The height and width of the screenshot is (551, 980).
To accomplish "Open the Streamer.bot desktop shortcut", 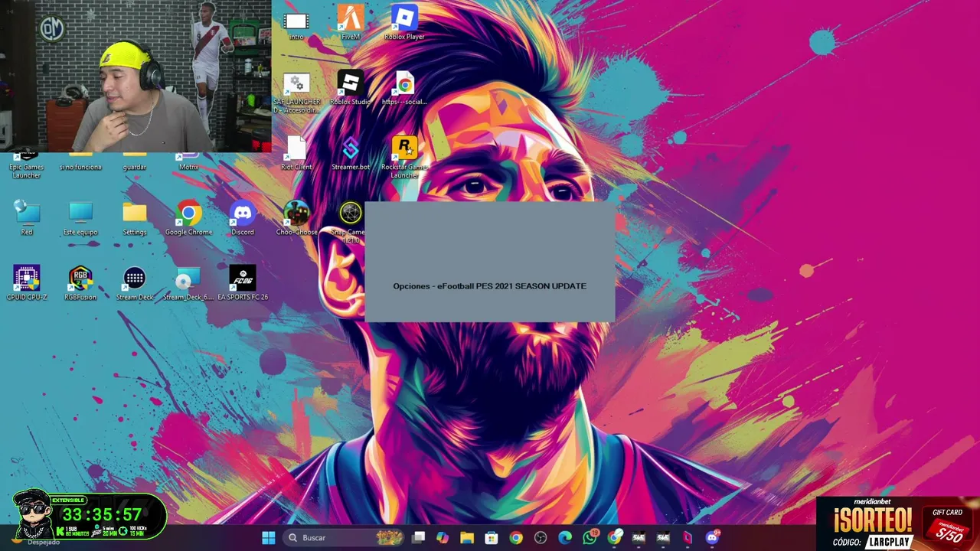I will 351,148.
